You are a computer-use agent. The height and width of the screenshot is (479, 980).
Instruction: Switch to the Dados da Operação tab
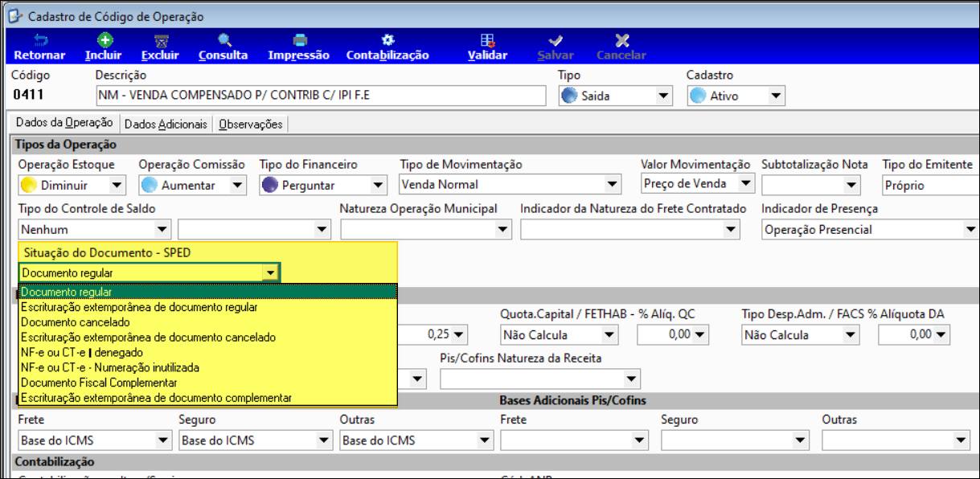click(64, 124)
